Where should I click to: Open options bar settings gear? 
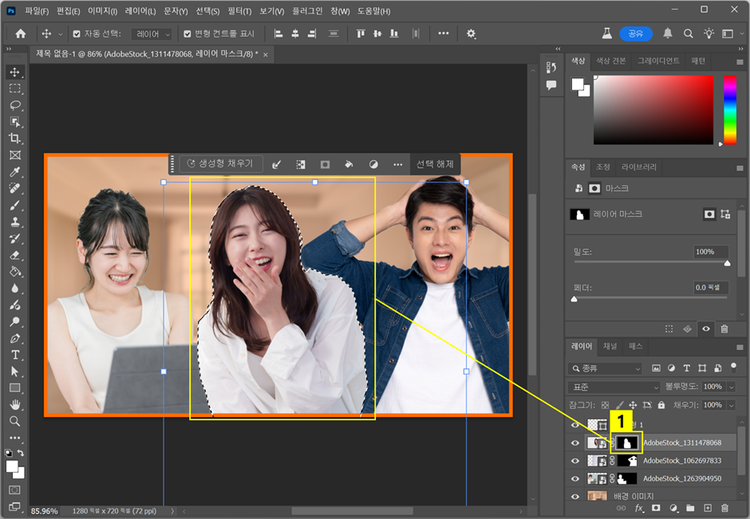471,34
